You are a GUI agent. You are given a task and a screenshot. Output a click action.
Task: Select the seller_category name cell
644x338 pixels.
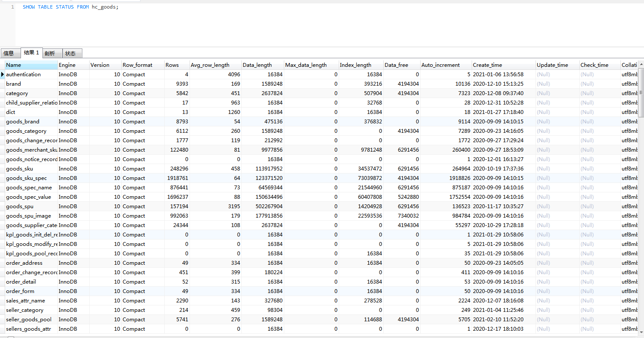click(x=31, y=310)
